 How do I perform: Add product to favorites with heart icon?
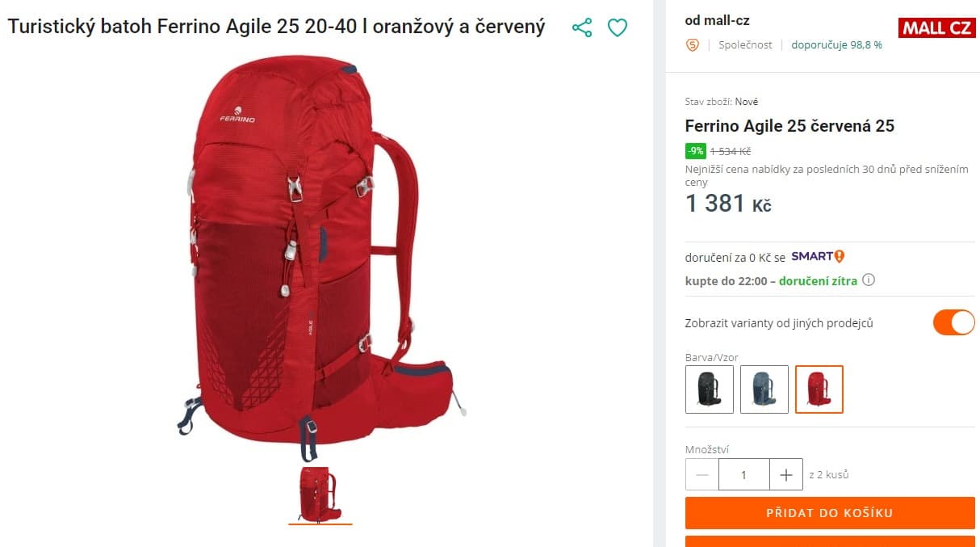coord(617,27)
